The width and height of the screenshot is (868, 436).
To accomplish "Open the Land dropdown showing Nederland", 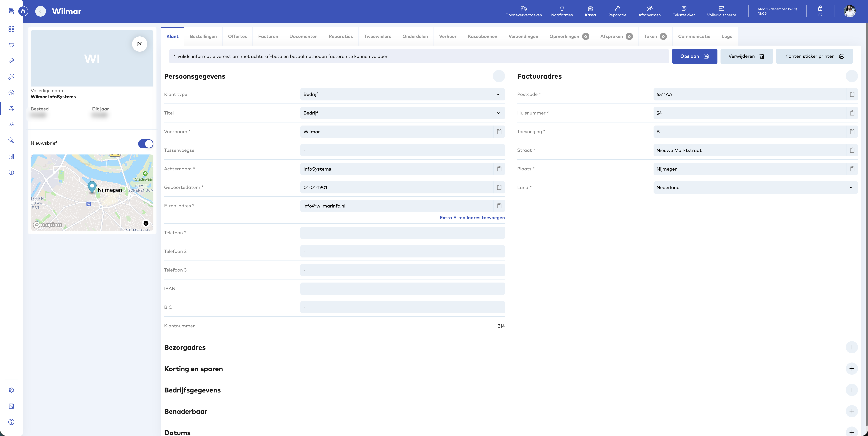I will [x=755, y=188].
